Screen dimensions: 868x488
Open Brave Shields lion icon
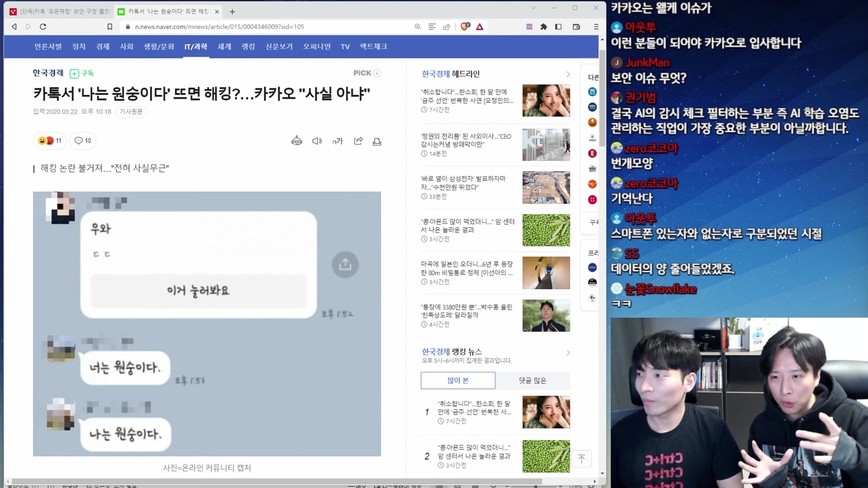pos(465,27)
